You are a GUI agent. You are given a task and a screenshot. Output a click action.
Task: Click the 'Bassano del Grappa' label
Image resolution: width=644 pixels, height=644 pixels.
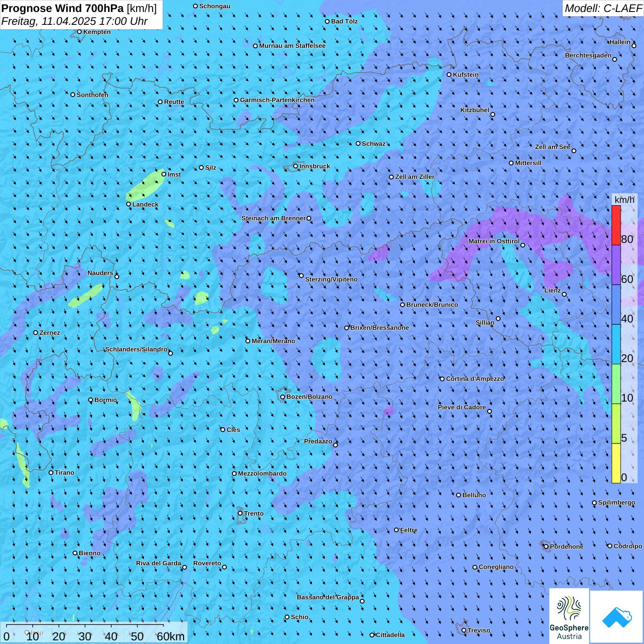[x=328, y=597]
